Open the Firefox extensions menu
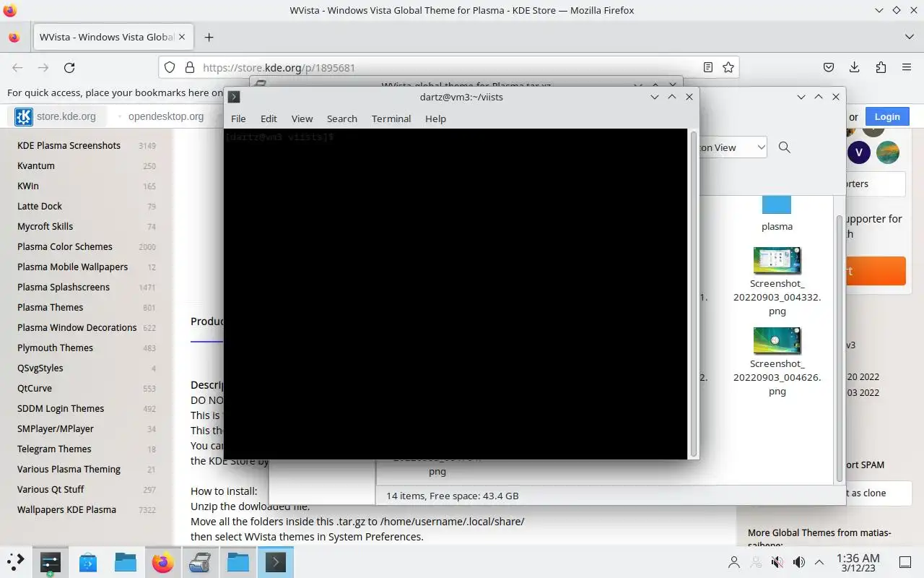 [881, 67]
